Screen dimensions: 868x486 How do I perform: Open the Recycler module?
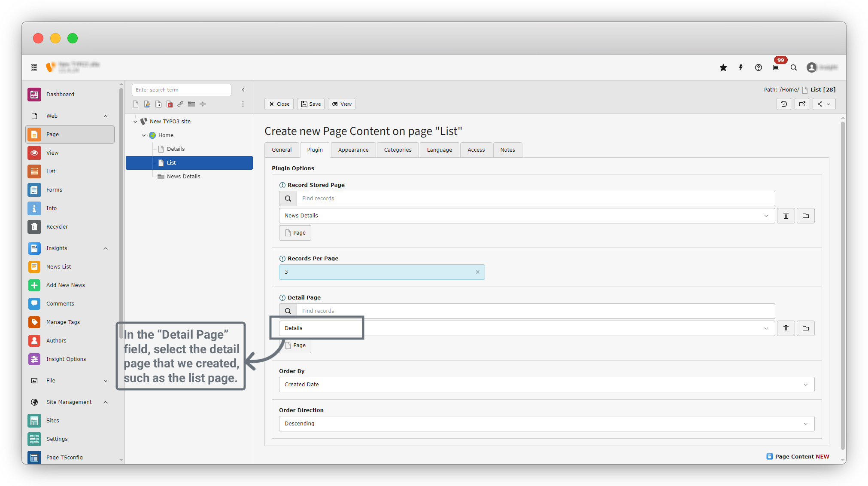tap(57, 227)
